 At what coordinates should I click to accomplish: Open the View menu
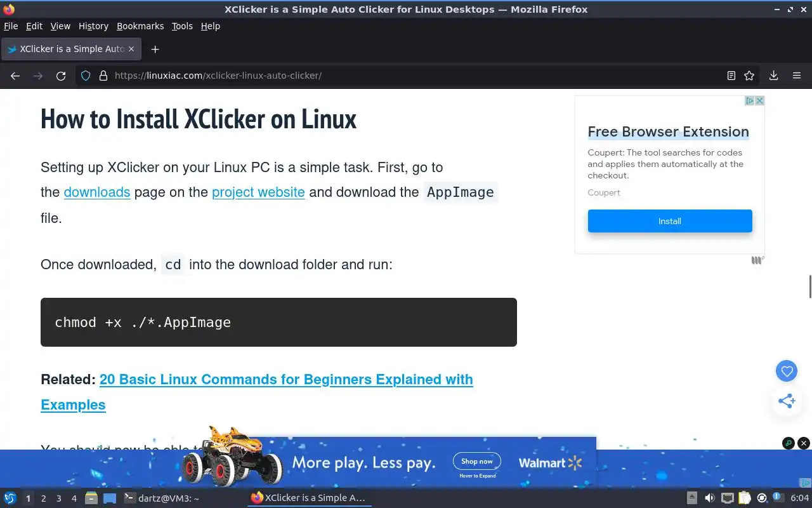click(60, 26)
